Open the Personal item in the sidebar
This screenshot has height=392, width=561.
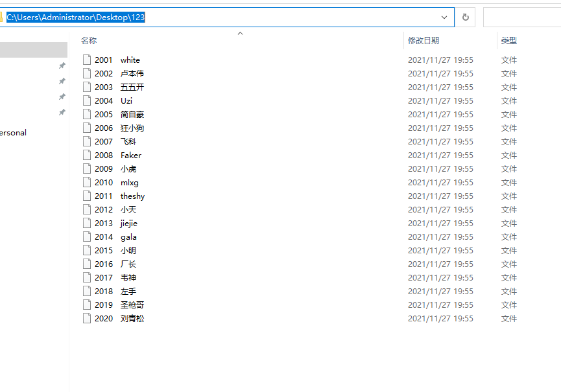click(x=13, y=133)
